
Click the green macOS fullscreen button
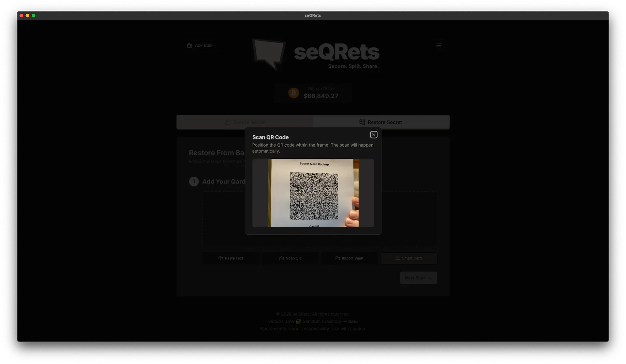(x=34, y=15)
